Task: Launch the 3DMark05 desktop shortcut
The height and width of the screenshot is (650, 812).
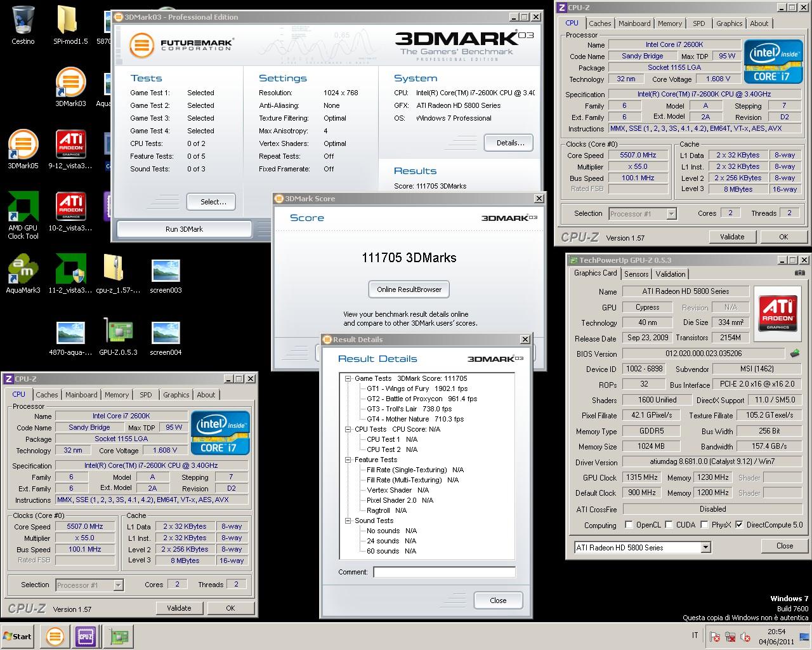Action: [x=23, y=149]
